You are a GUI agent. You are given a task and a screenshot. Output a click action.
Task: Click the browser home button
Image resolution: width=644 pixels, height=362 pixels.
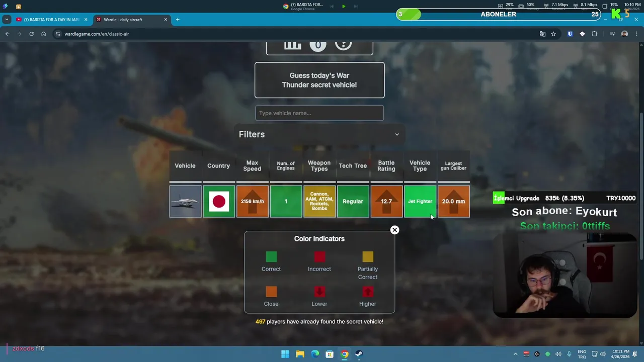[x=43, y=34]
